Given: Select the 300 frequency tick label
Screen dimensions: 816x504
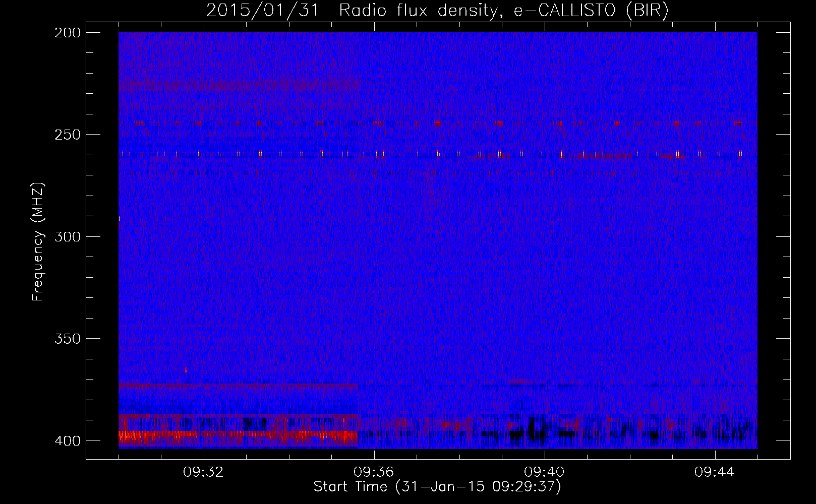Looking at the screenshot, I should point(67,236).
